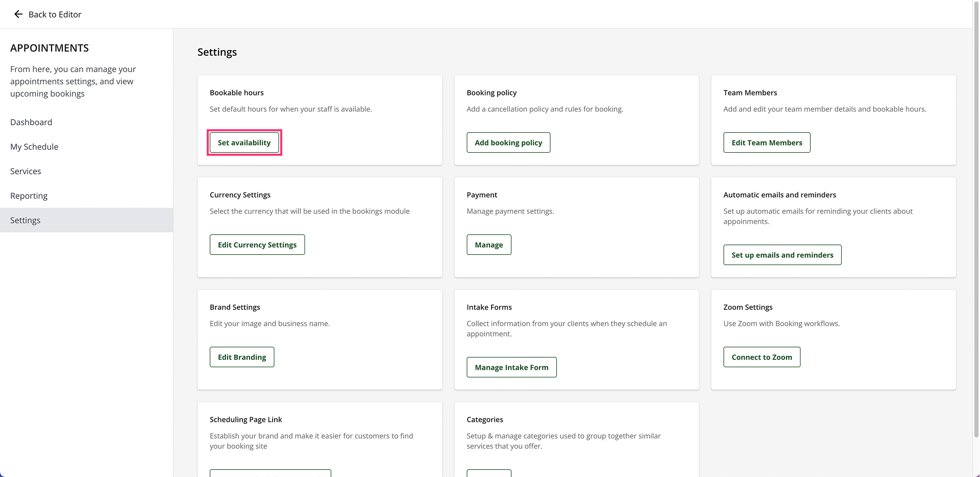The height and width of the screenshot is (477, 980).
Task: Click the Booking policy card title
Action: click(492, 92)
